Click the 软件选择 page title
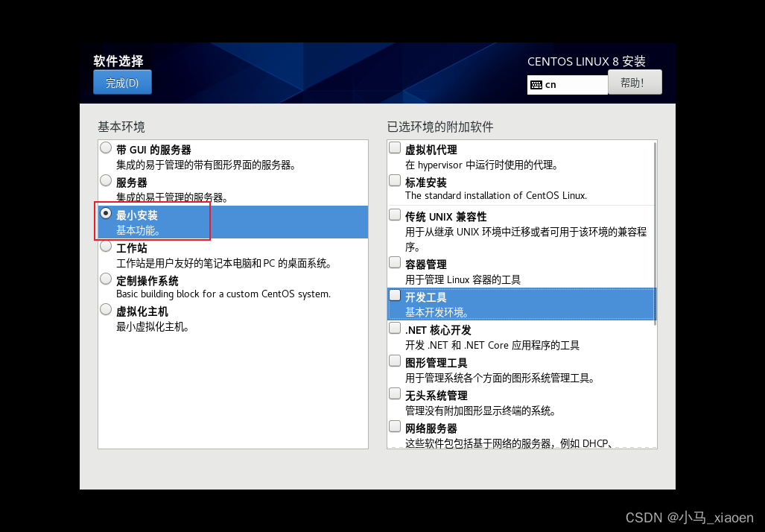This screenshot has width=765, height=532. coord(118,61)
